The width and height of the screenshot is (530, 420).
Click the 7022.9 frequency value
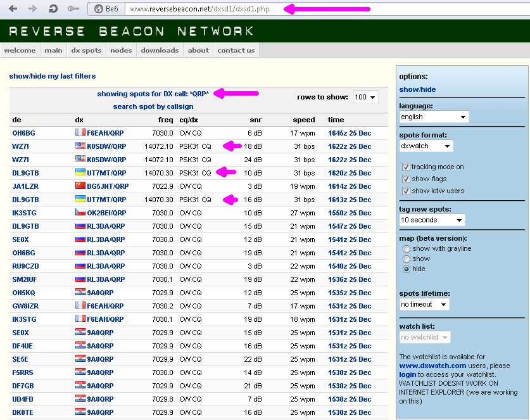click(163, 186)
